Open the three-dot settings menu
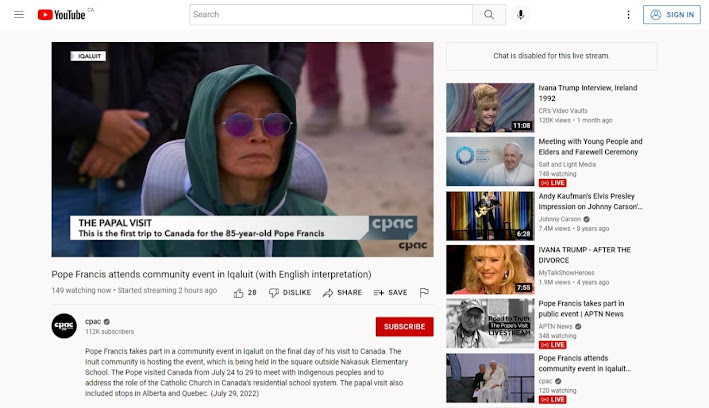Image resolution: width=709 pixels, height=408 pixels. 628,15
